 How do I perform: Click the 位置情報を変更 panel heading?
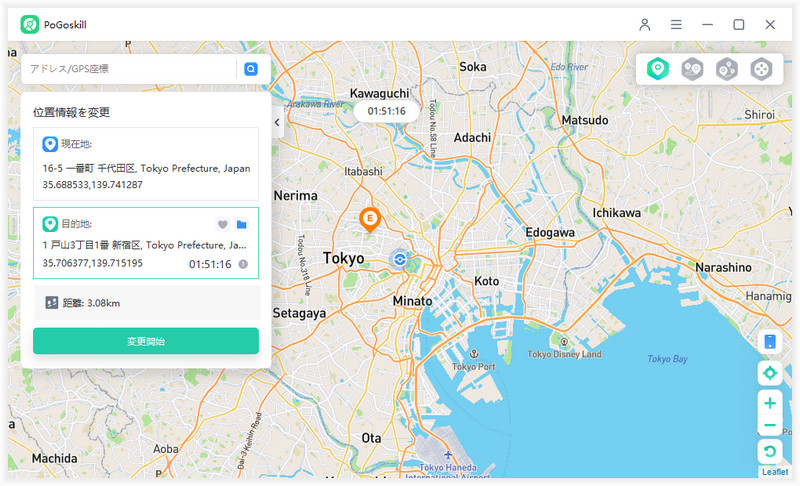point(71,112)
